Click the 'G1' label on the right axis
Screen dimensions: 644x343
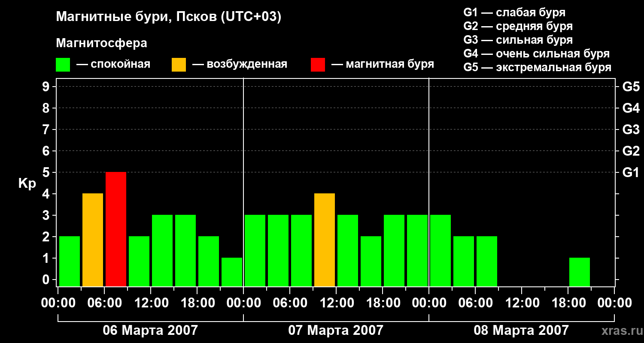(631, 172)
